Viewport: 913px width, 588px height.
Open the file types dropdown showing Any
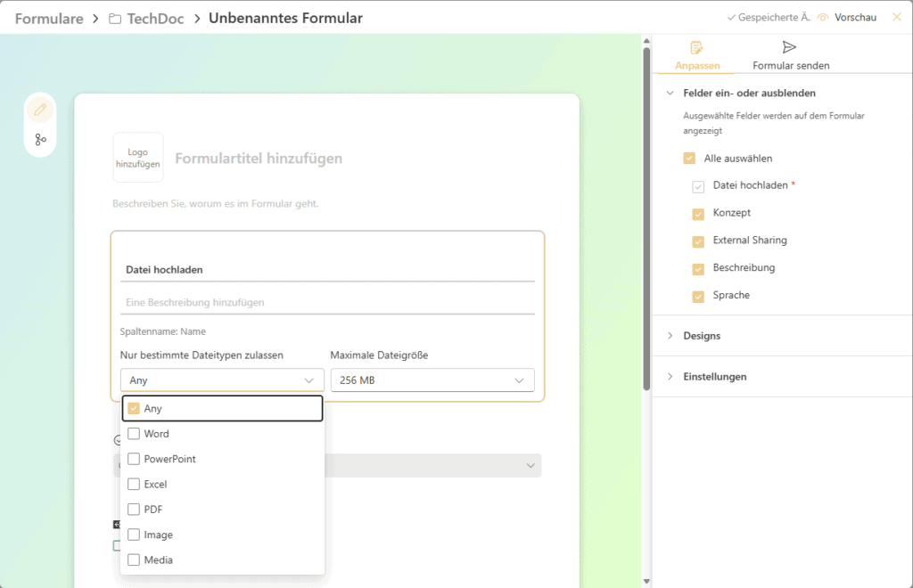[x=222, y=380]
